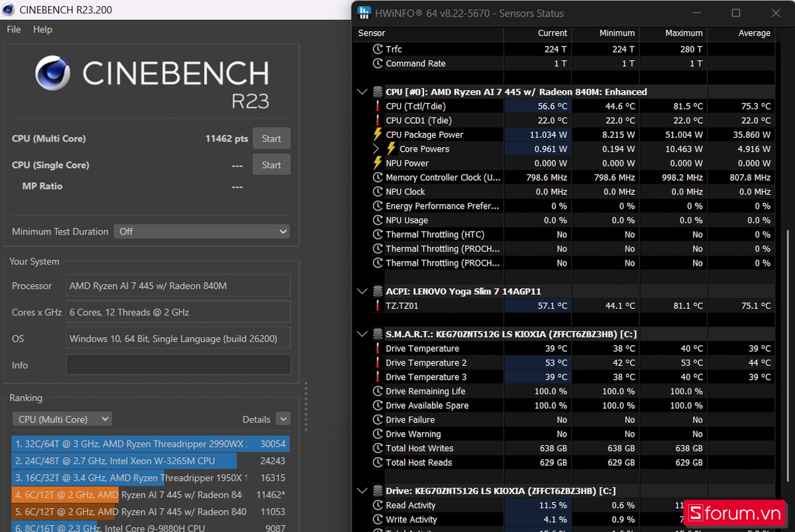Screen dimensions: 795x532
Task: Click the Current column header
Action: tap(537, 33)
